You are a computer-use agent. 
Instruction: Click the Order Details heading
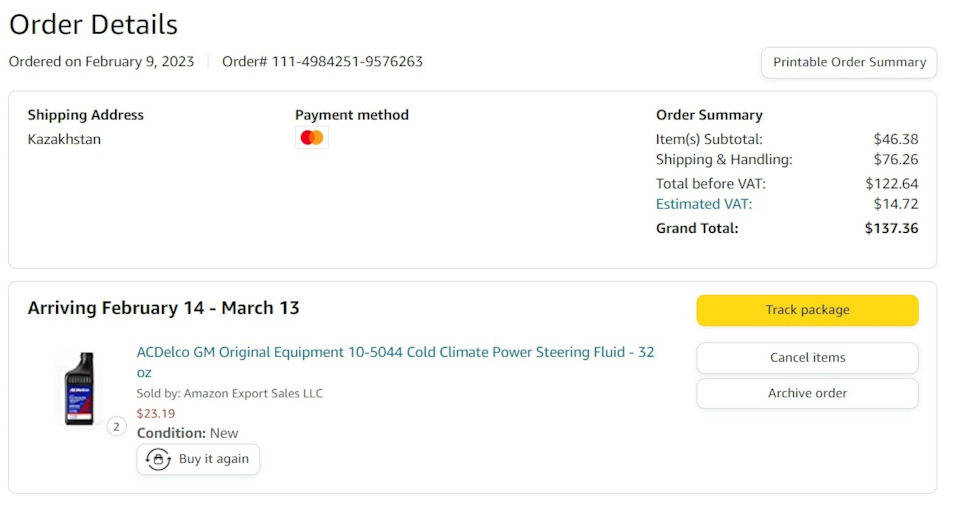point(93,25)
